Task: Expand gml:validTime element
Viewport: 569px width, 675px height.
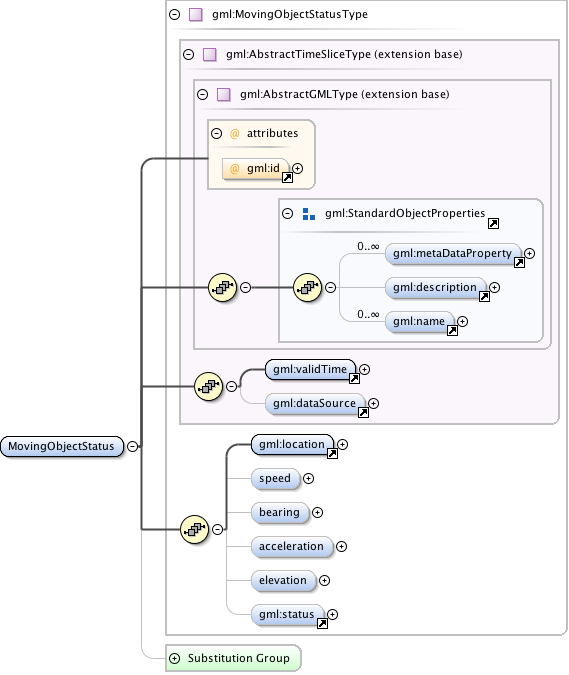Action: click(365, 369)
